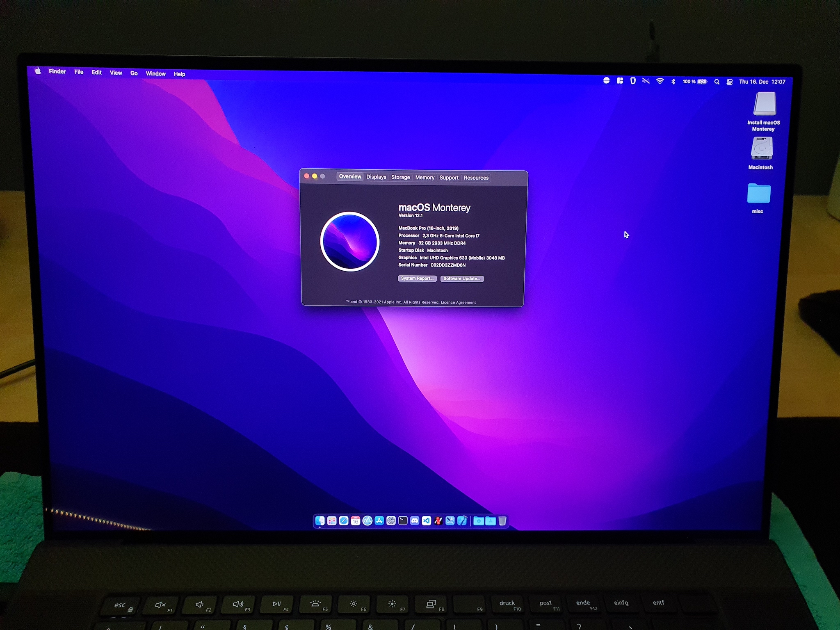Open battery status dropdown
Image resolution: width=840 pixels, height=630 pixels.
[702, 82]
